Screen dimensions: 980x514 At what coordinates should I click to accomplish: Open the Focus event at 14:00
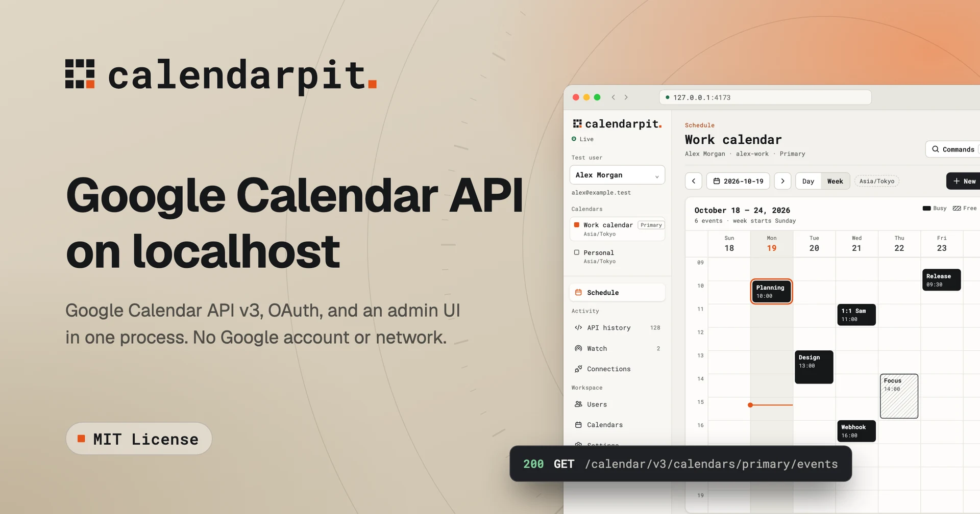point(899,396)
